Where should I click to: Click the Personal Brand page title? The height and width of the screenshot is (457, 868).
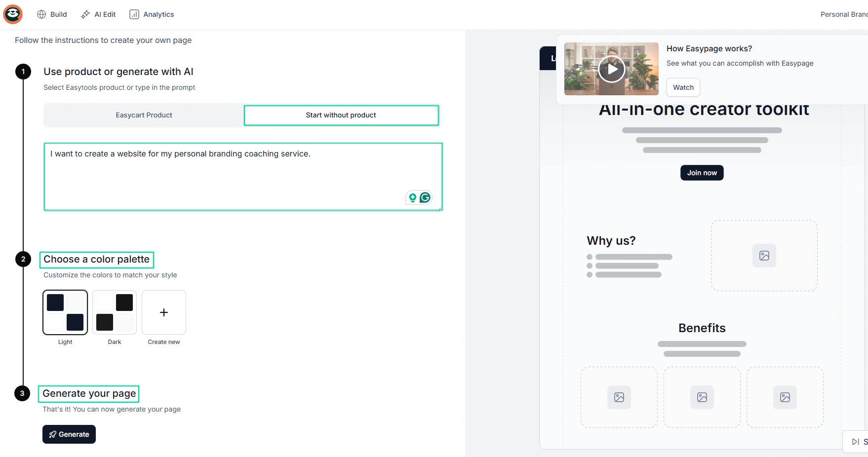[x=844, y=14]
